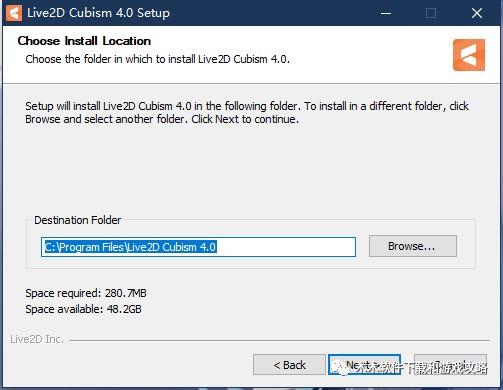
Task: Click the WeChat watermark icon over the Next button
Action: [x=340, y=367]
